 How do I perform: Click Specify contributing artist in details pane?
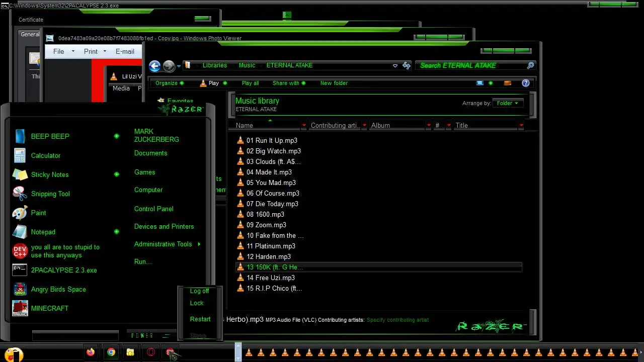point(397,320)
